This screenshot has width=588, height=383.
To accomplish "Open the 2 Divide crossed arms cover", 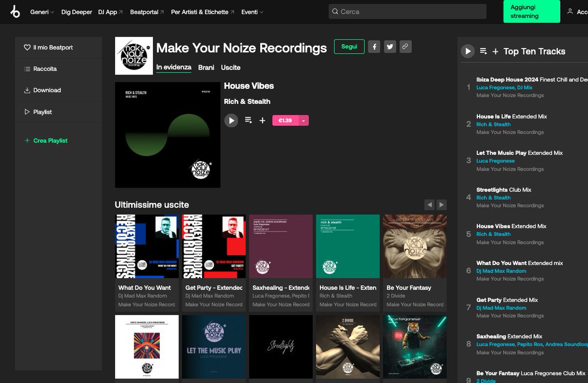I will (348, 347).
